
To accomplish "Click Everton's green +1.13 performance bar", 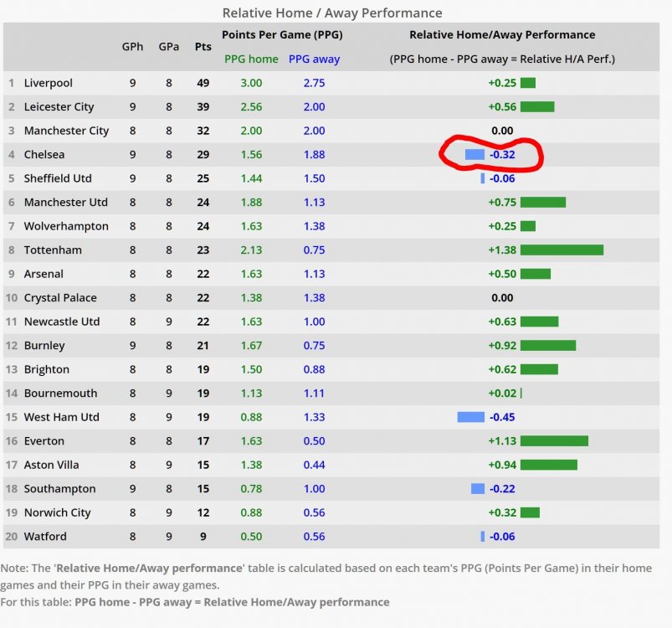I will pyautogui.click(x=555, y=440).
